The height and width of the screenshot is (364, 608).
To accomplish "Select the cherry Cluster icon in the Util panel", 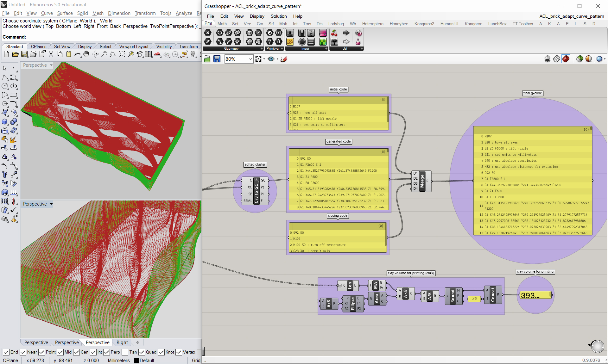I will click(x=334, y=33).
